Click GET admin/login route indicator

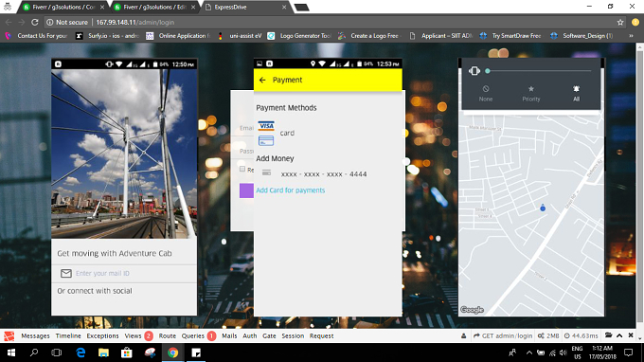(x=503, y=336)
